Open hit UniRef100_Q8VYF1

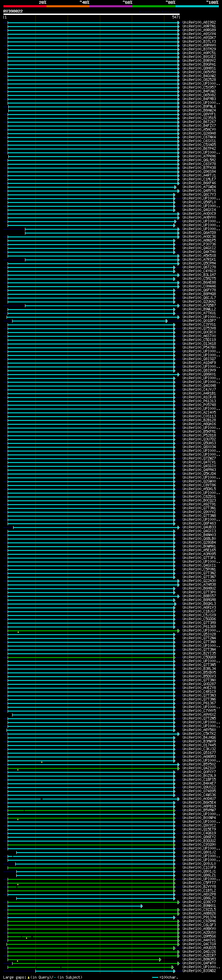click(x=199, y=114)
